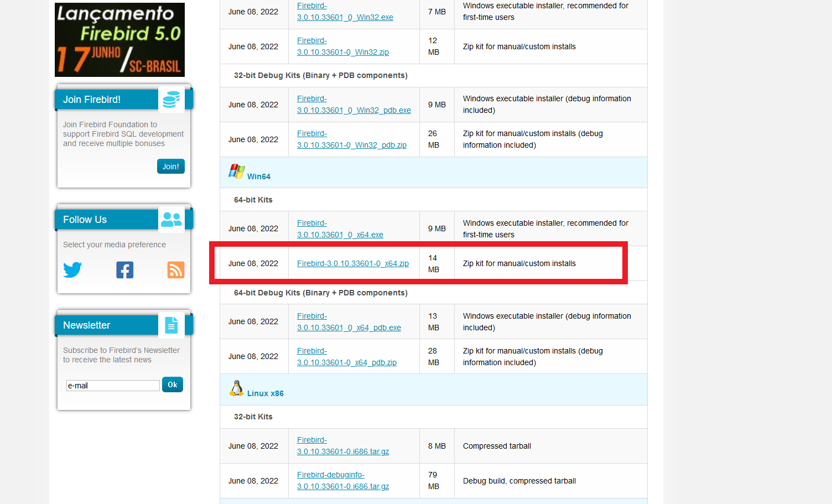Download Firebird-3.0.10.33601-0_Win32.zip
The height and width of the screenshot is (504, 832).
[343, 46]
